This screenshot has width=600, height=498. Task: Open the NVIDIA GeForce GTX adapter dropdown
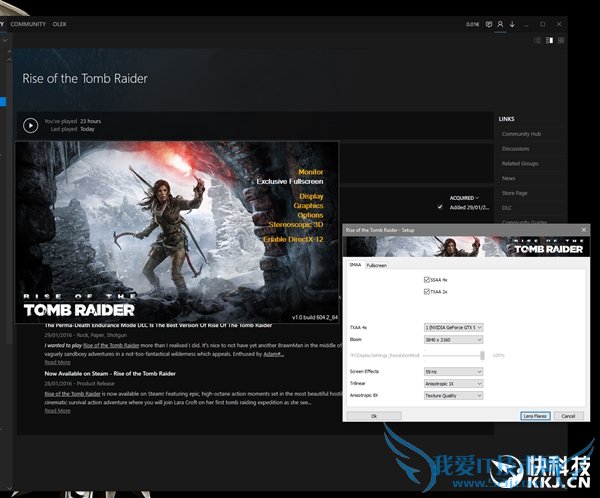pos(453,328)
